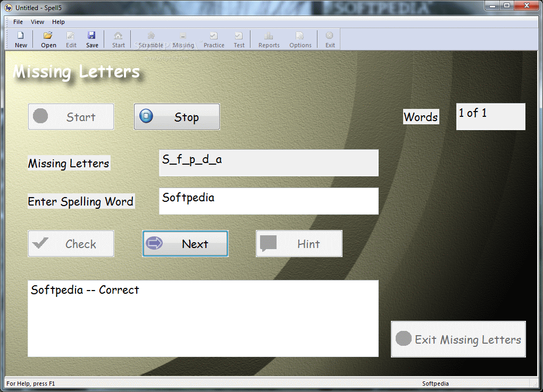
Task: Request a Hint for the word
Action: click(299, 244)
